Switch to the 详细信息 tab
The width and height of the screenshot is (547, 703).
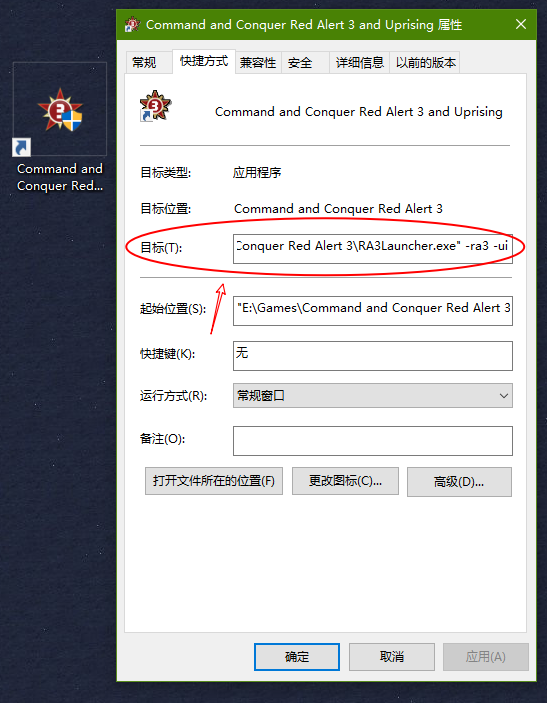tap(359, 62)
